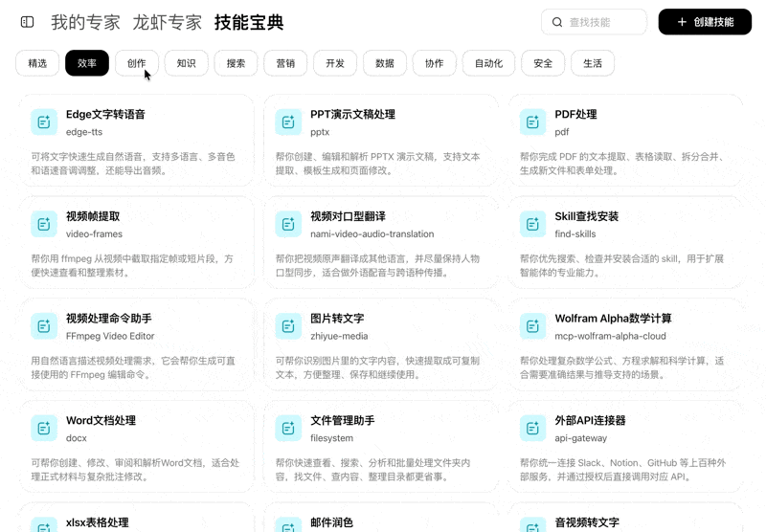Screen dimensions: 766x532
Task: Click the api-gateway identifier text
Action: [581, 438]
